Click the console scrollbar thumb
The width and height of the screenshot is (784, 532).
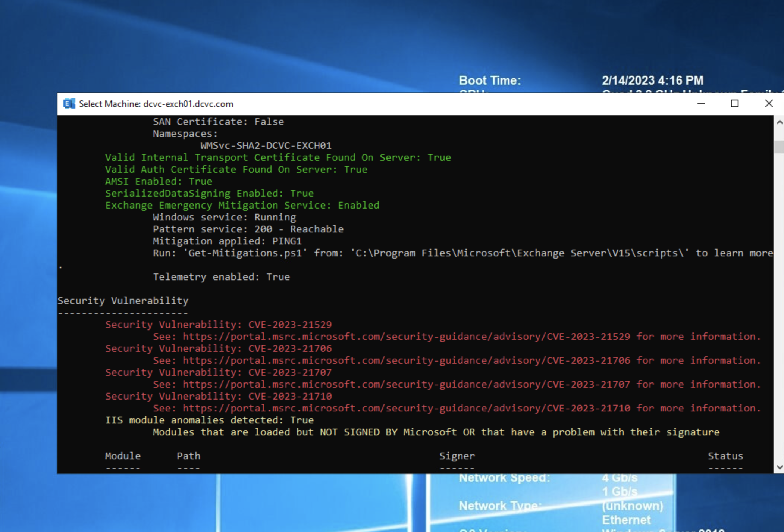coord(779,147)
